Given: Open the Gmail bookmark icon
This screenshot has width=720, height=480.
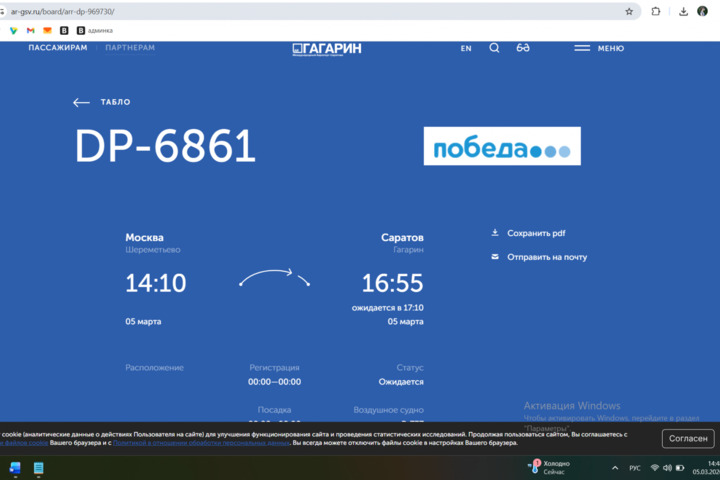Looking at the screenshot, I should click(x=30, y=30).
